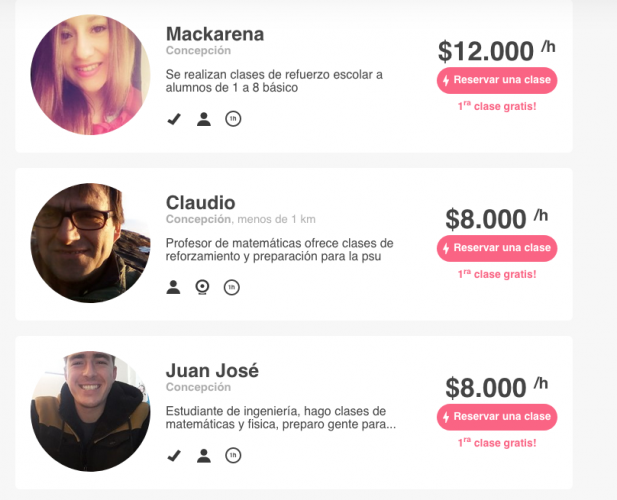The image size is (617, 500).
Task: Select the Juan José name title
Action: pos(212,371)
